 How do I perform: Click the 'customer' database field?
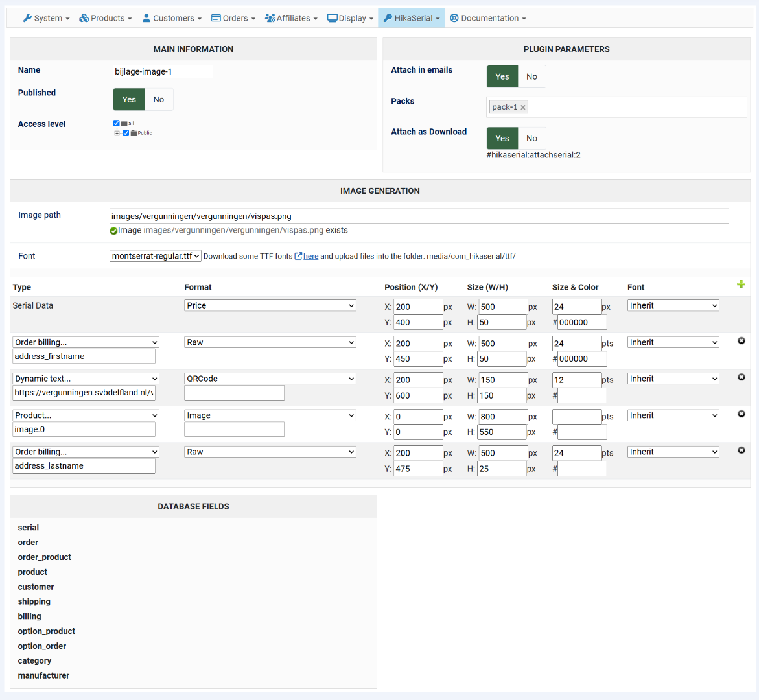click(36, 587)
